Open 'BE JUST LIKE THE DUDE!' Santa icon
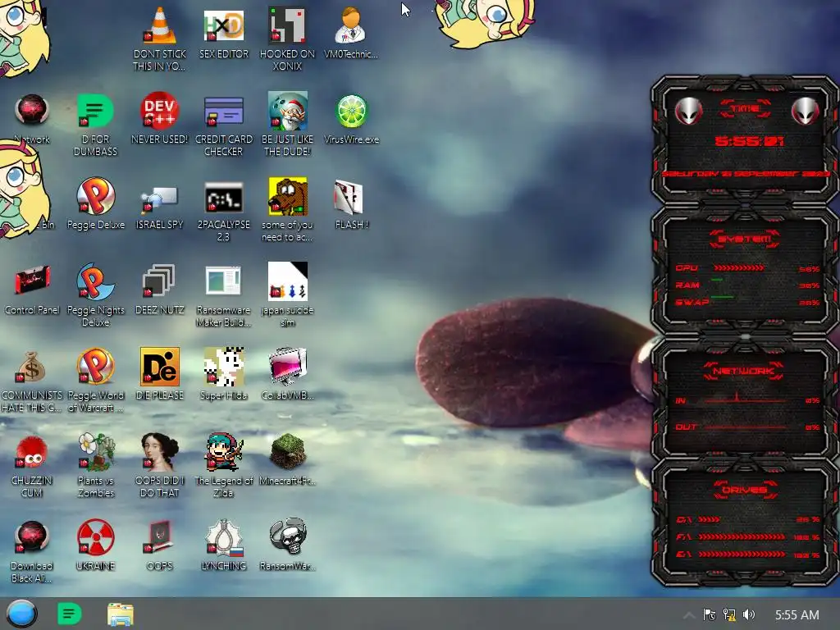The image size is (840, 630). (287, 112)
